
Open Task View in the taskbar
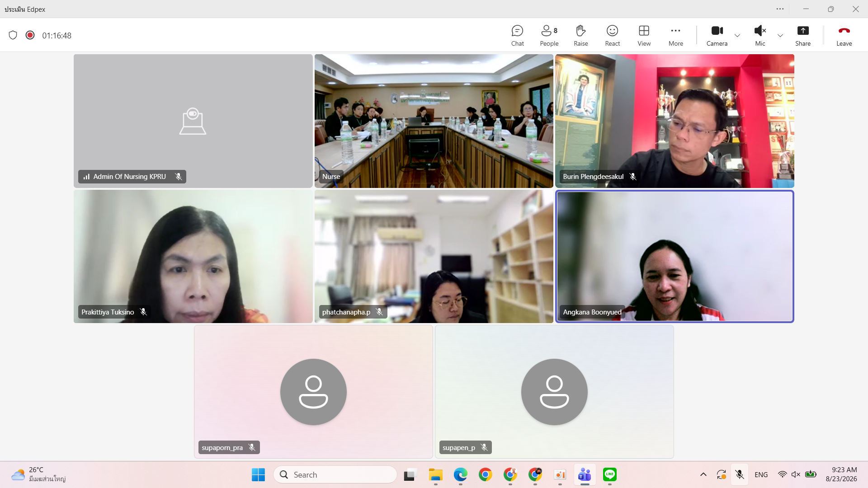[x=409, y=475]
